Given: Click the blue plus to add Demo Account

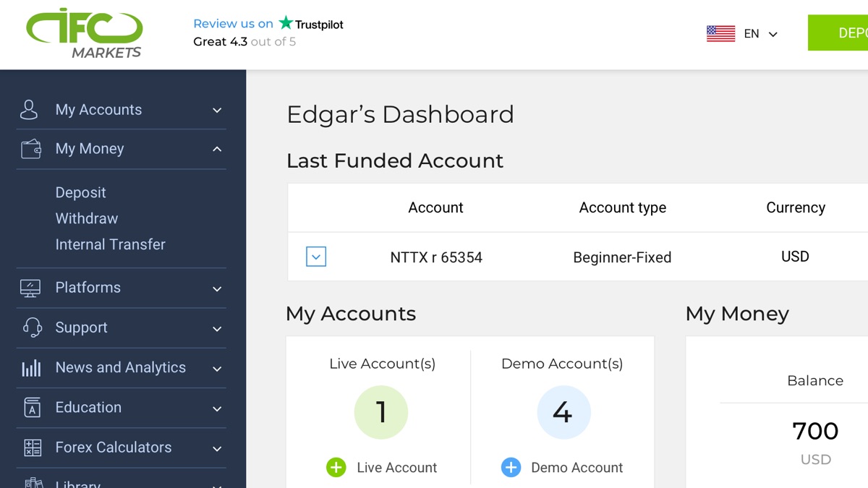Looking at the screenshot, I should coord(511,467).
